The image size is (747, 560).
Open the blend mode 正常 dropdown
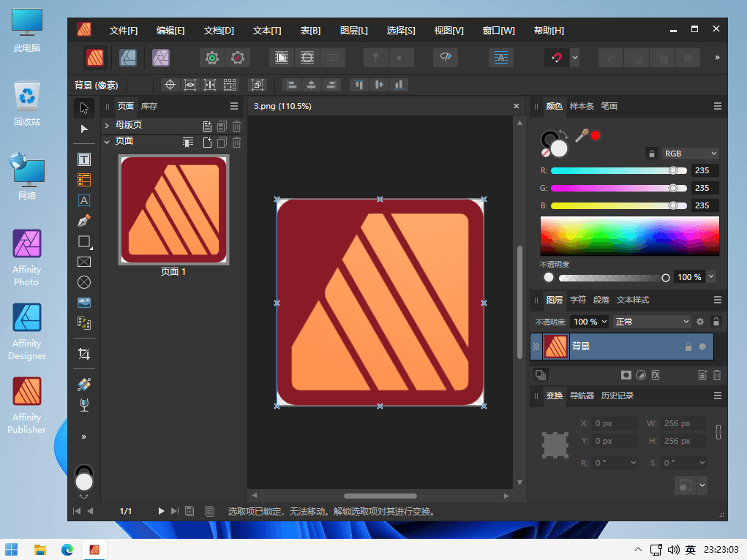[652, 322]
